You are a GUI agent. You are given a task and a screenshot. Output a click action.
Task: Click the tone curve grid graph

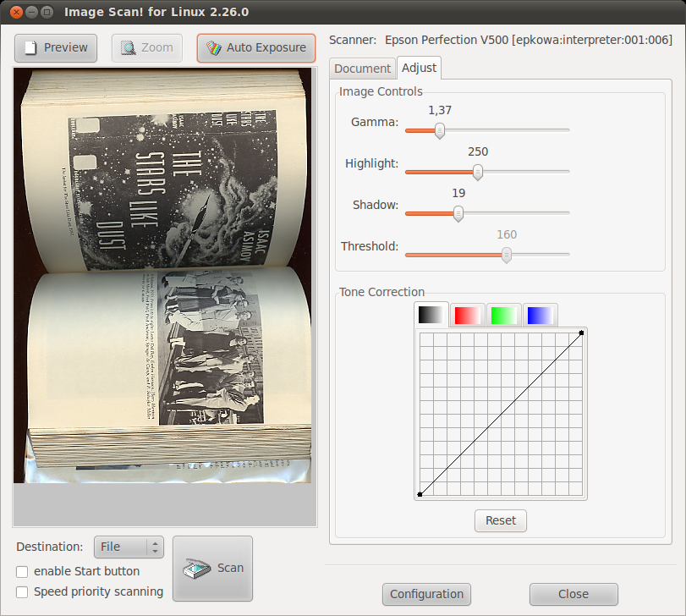pyautogui.click(x=501, y=414)
